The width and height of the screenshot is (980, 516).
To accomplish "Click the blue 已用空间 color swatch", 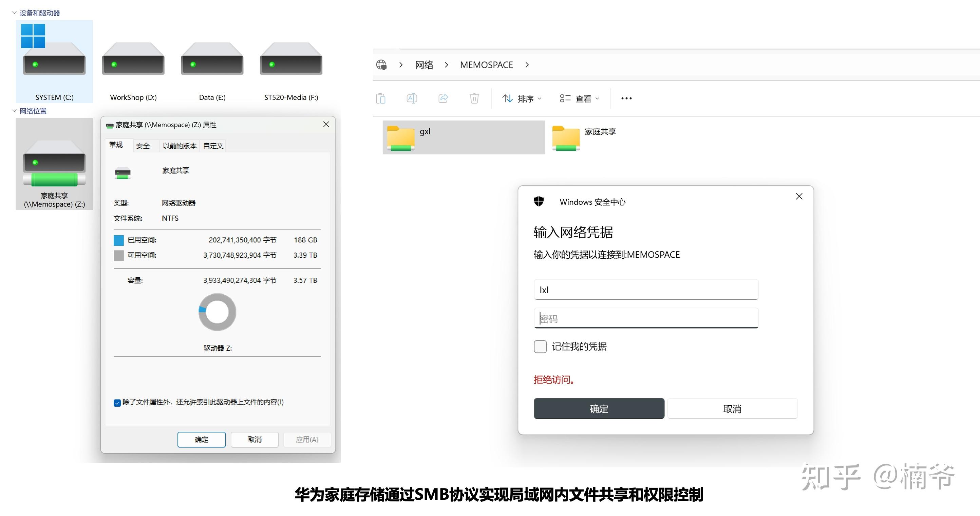I will (119, 240).
